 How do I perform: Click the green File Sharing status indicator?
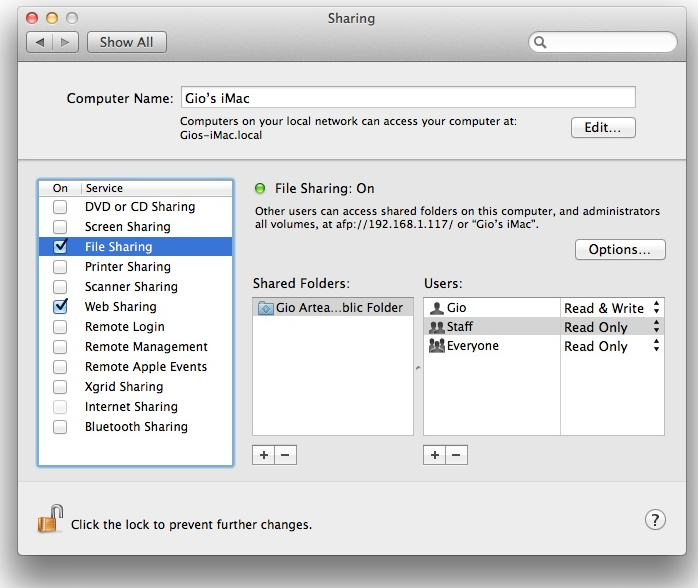[260, 188]
